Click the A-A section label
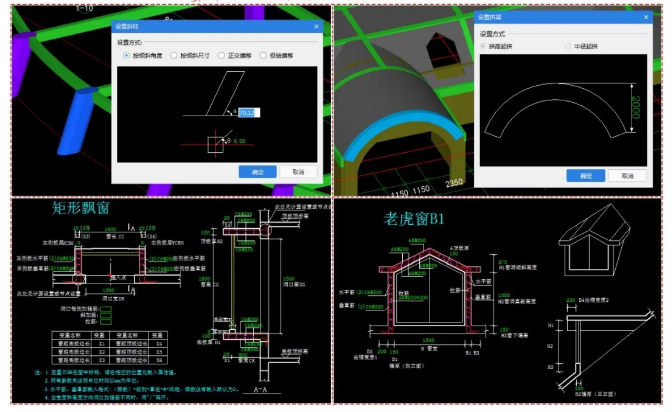The image size is (672, 412). pos(261,389)
